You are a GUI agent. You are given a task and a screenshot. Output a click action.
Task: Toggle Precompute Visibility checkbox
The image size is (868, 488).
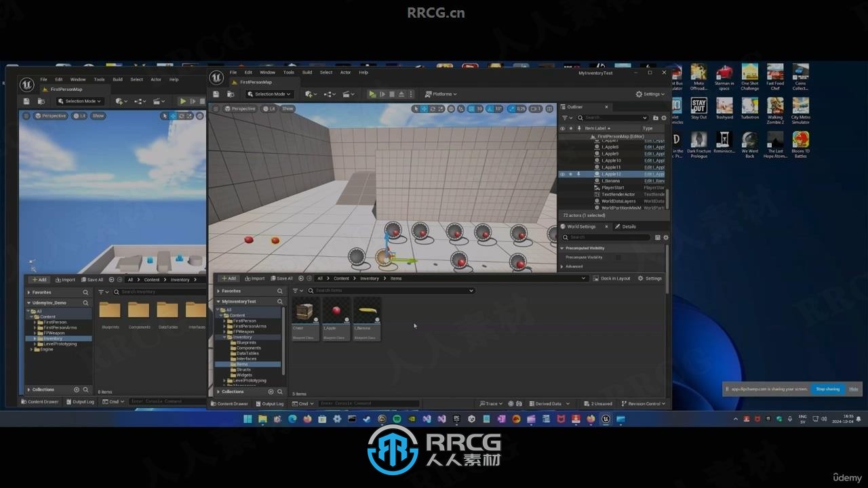tap(618, 258)
